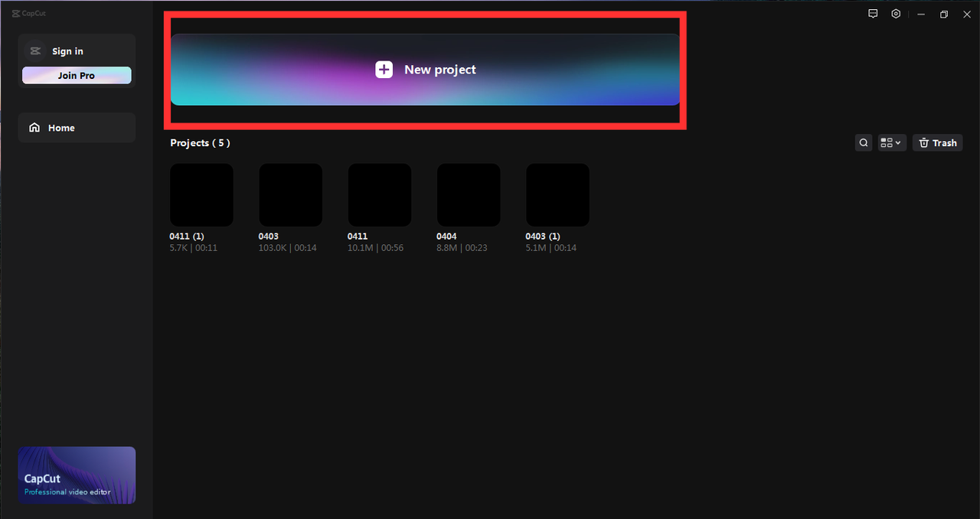This screenshot has height=519, width=980.
Task: Open the 0411 project thumbnail of 10.1M size
Action: (380, 194)
